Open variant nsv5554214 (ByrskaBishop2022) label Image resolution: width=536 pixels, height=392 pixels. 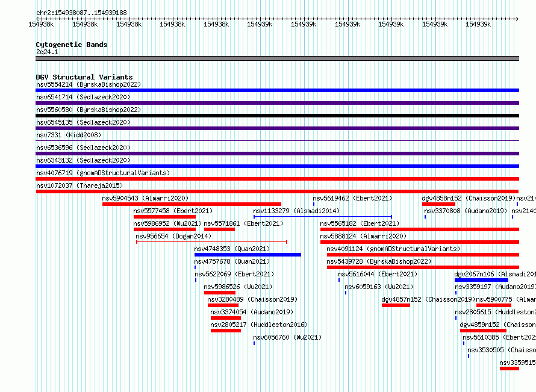point(89,84)
